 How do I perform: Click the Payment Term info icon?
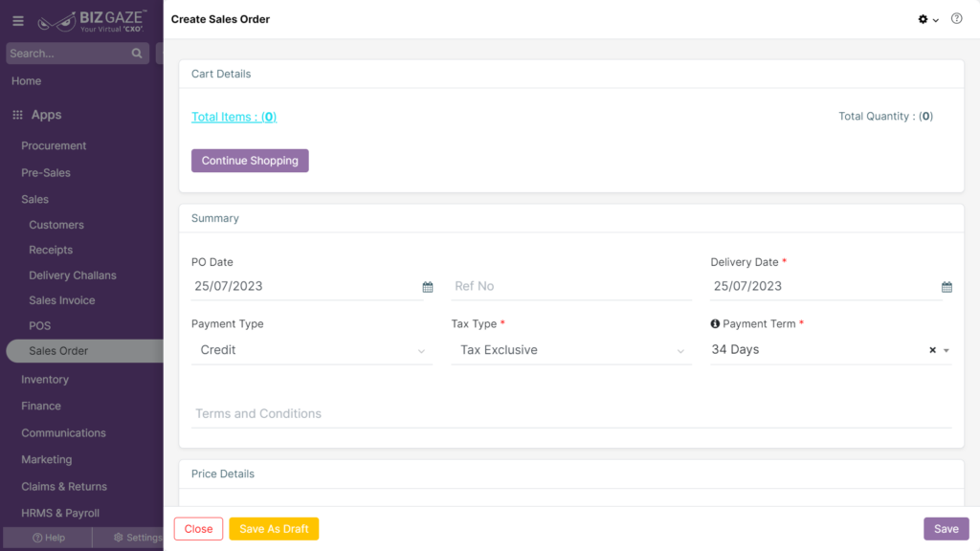715,323
